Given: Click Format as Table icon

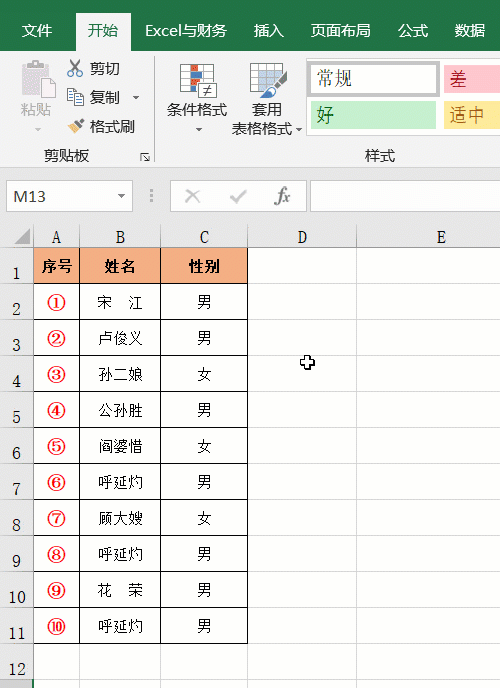Looking at the screenshot, I should click(x=268, y=80).
